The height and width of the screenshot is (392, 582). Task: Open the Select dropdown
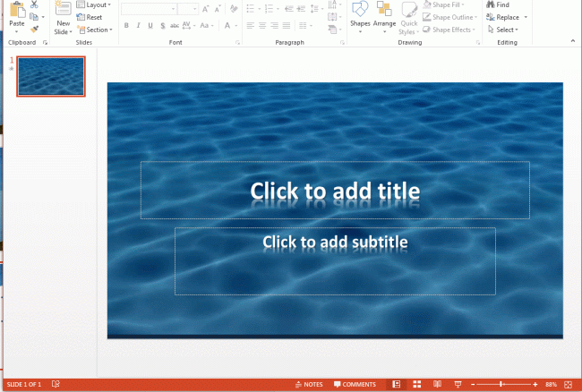coord(503,30)
